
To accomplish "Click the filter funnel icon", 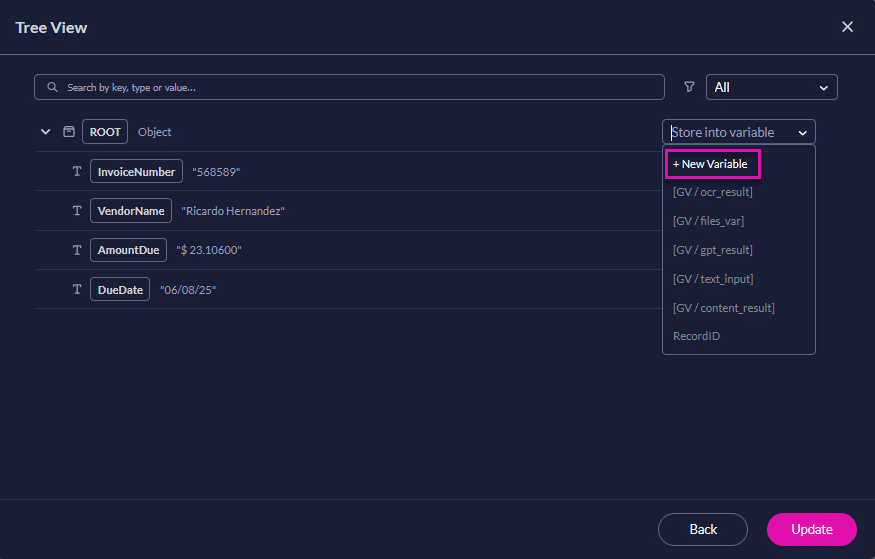I will tap(689, 87).
